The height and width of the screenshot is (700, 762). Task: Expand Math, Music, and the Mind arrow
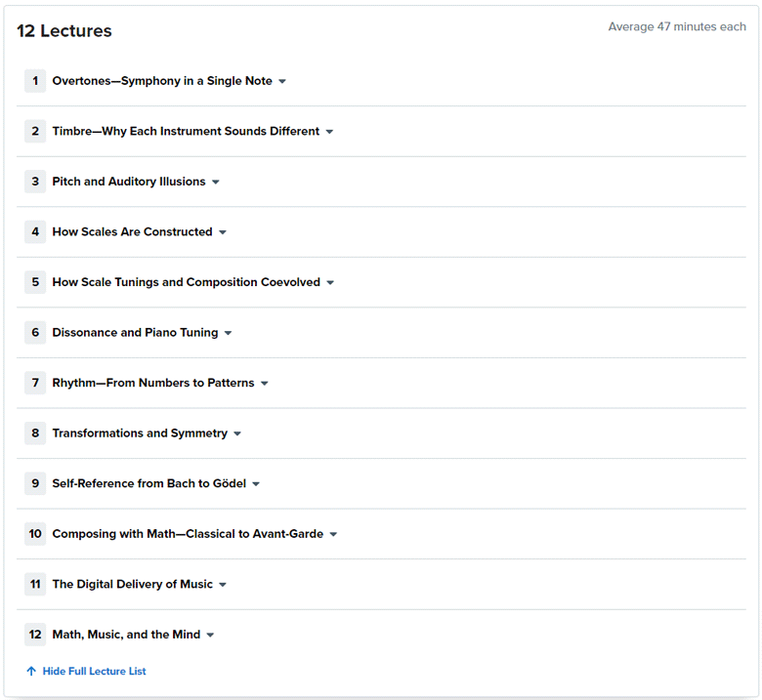[210, 635]
